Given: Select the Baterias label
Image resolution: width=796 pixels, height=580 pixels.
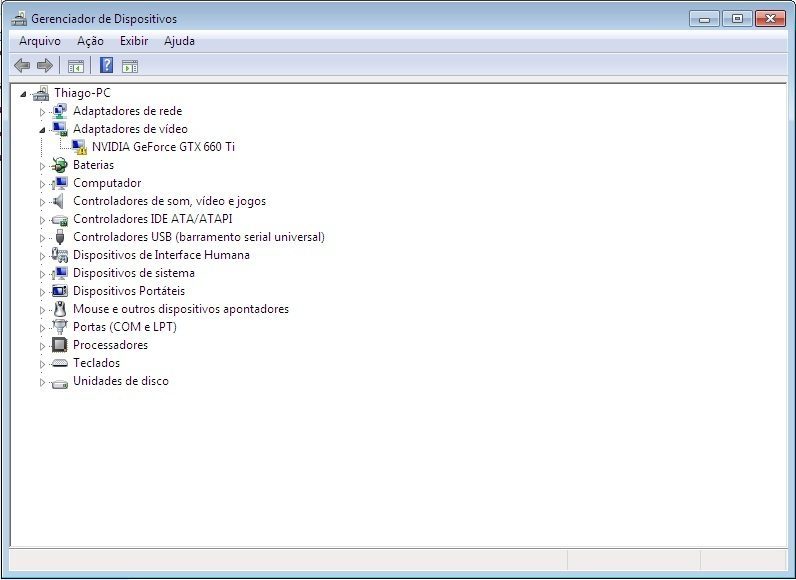Looking at the screenshot, I should [x=93, y=165].
